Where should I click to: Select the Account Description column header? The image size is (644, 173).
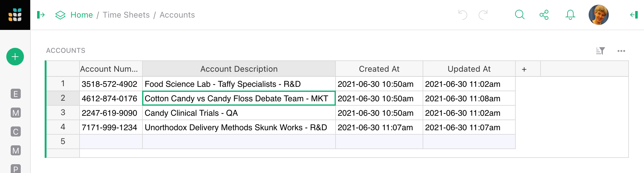[239, 69]
